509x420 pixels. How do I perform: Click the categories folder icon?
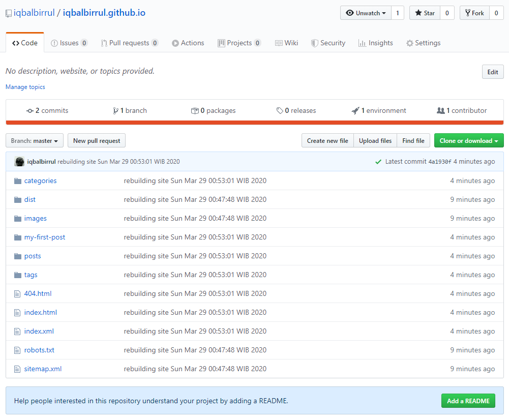[x=18, y=181]
